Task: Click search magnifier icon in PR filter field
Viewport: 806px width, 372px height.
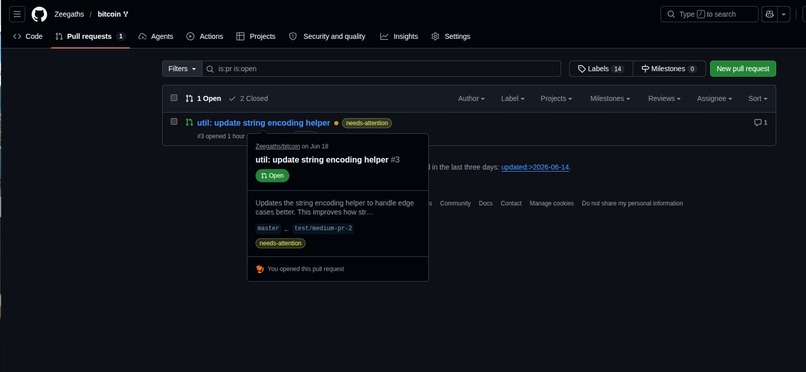Action: 210,69
